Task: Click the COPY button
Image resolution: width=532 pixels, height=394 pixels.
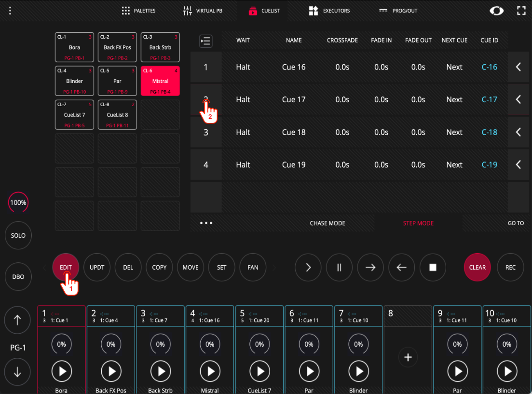Action: tap(160, 268)
